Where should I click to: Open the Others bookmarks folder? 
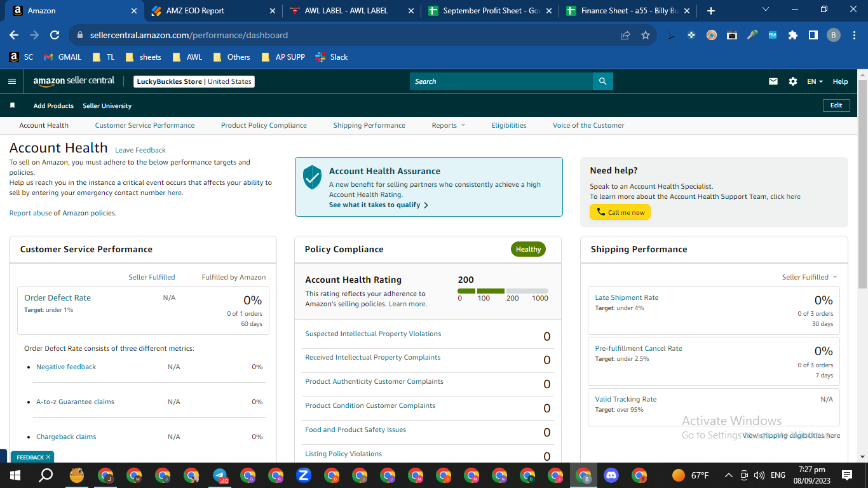tap(232, 57)
